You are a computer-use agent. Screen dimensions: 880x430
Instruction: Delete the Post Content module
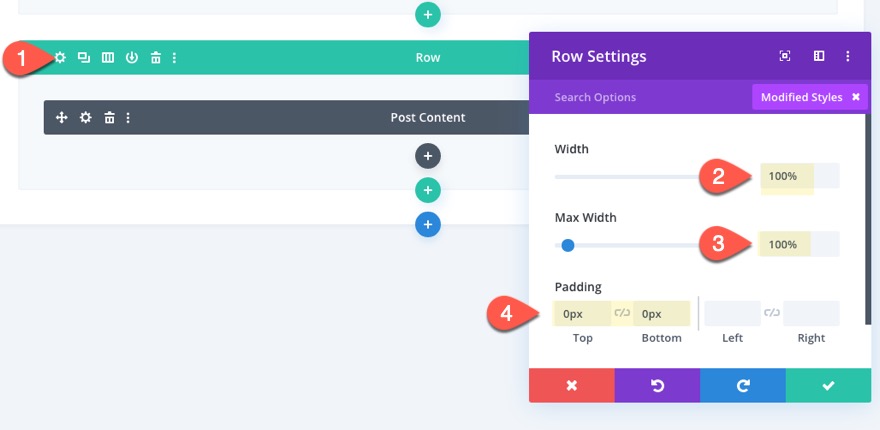[x=109, y=118]
